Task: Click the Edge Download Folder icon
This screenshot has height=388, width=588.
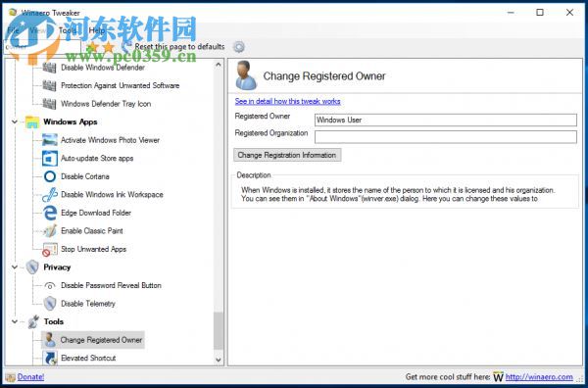Action: point(50,213)
